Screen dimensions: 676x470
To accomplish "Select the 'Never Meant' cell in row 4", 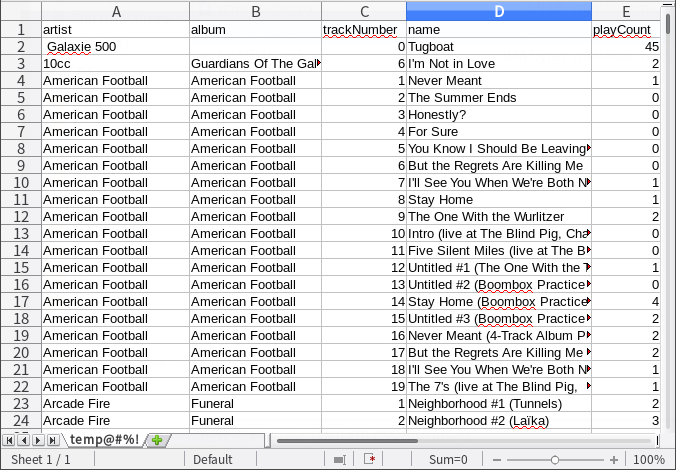I will coord(499,81).
